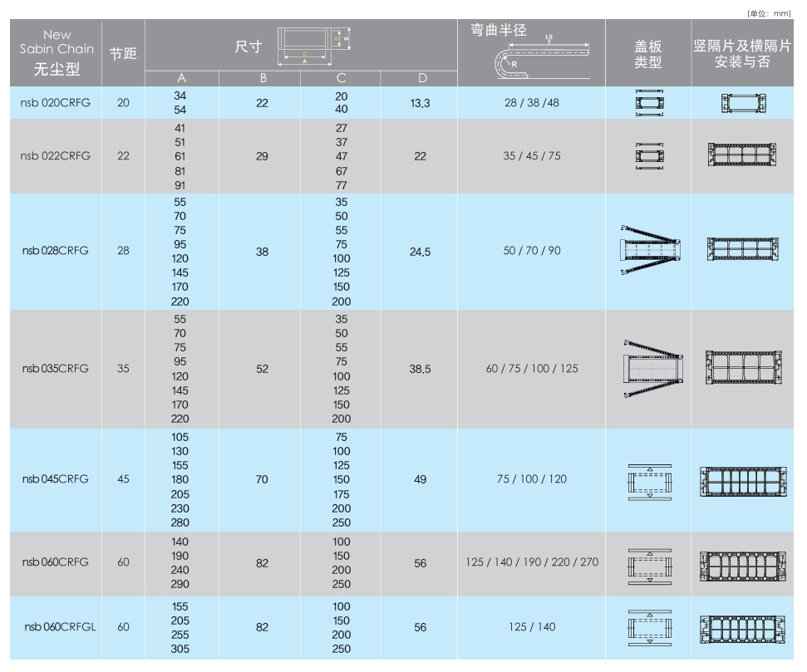Click the New Sabin Chain 无尘型 header
The width and height of the screenshot is (807, 672).
(57, 52)
